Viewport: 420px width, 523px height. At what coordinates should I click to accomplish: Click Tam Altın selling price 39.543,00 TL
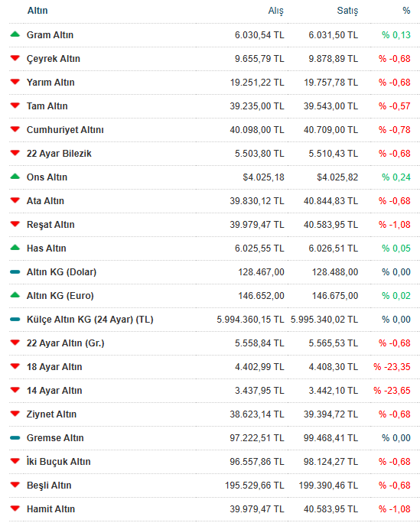point(330,106)
